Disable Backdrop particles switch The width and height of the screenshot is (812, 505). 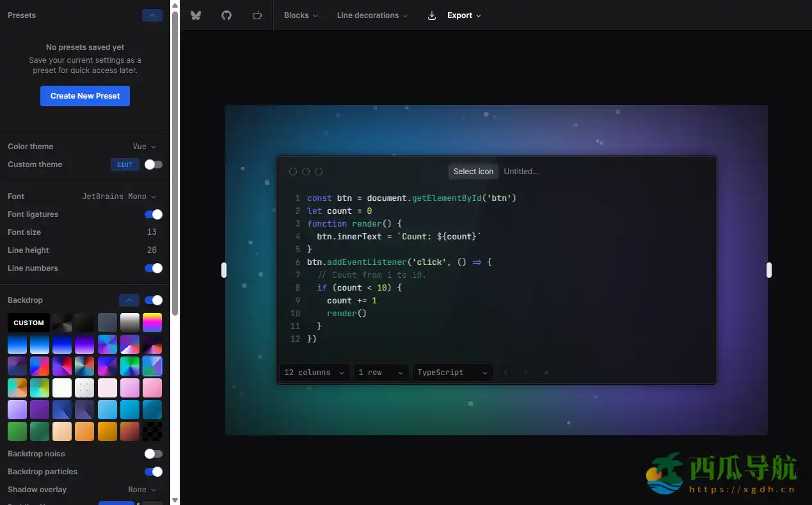click(x=153, y=472)
